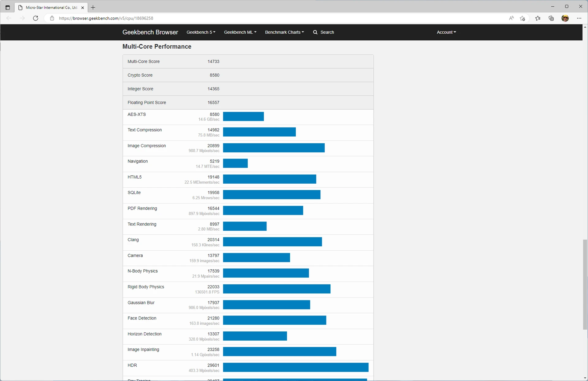Click the 136501.8 FPS rate text

(x=207, y=292)
